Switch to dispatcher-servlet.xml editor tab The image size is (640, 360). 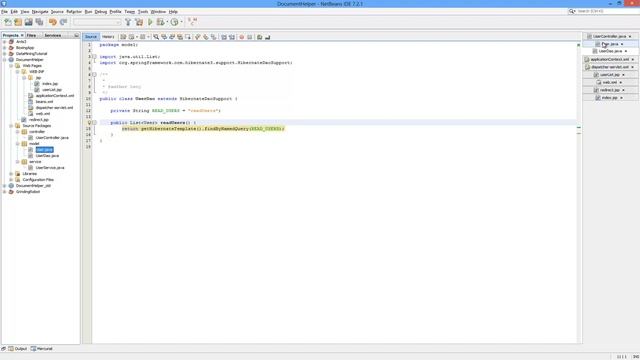(x=610, y=67)
